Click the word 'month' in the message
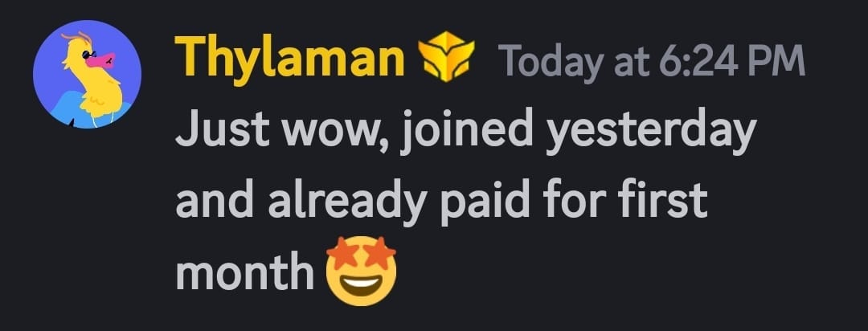Screen dimensions: 868x331 click(245, 272)
